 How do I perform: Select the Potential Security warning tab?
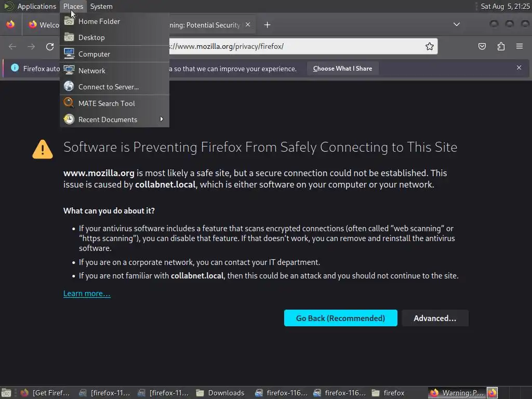(x=205, y=25)
